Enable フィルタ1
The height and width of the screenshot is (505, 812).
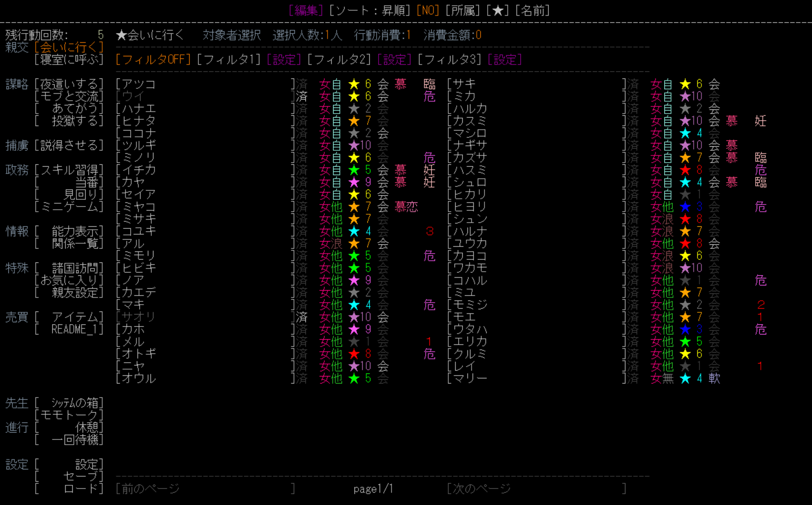tap(229, 60)
